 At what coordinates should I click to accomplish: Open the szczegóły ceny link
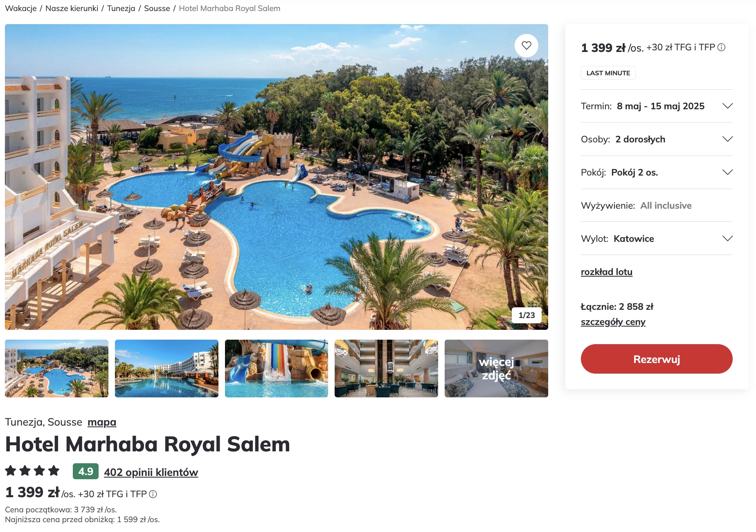coord(613,322)
